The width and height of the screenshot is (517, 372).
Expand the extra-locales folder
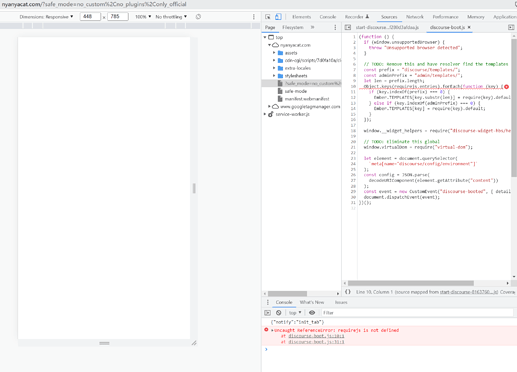tap(274, 68)
